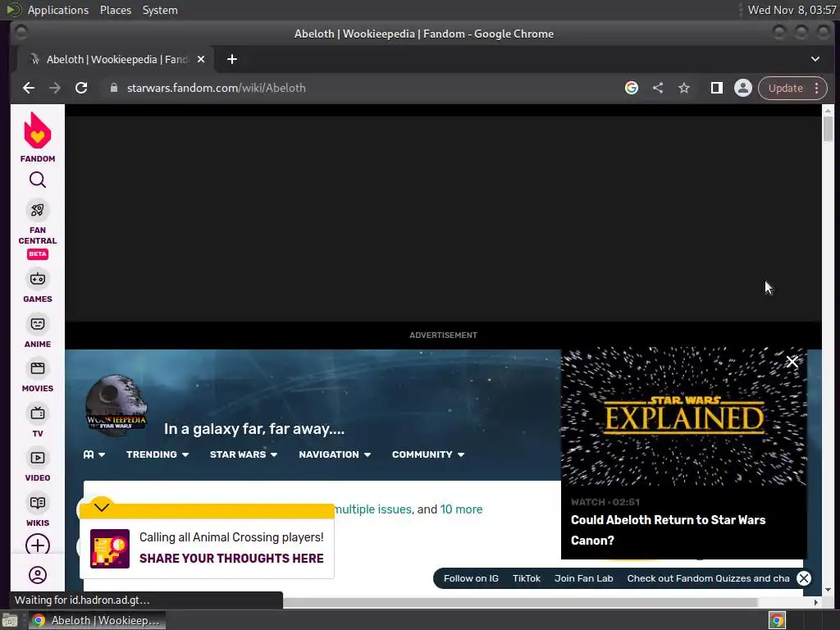Image resolution: width=840 pixels, height=630 pixels.
Task: Dismiss the Follow on IG bar
Action: pyautogui.click(x=804, y=578)
